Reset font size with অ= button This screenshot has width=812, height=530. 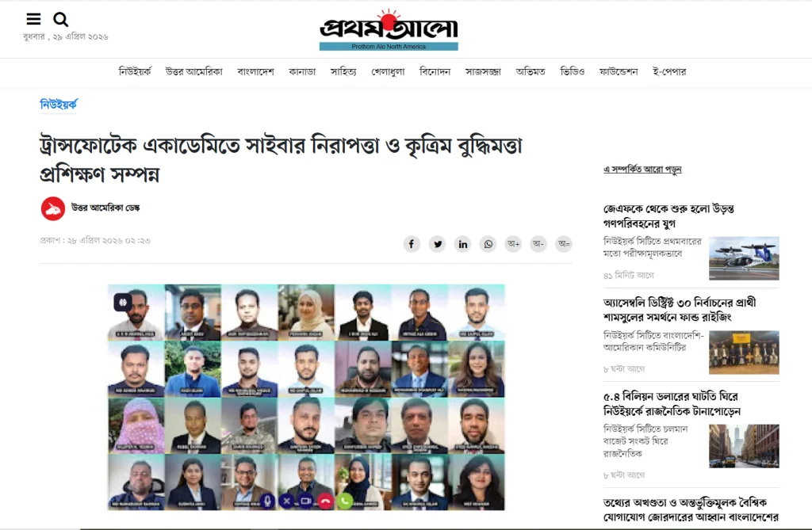click(x=564, y=244)
